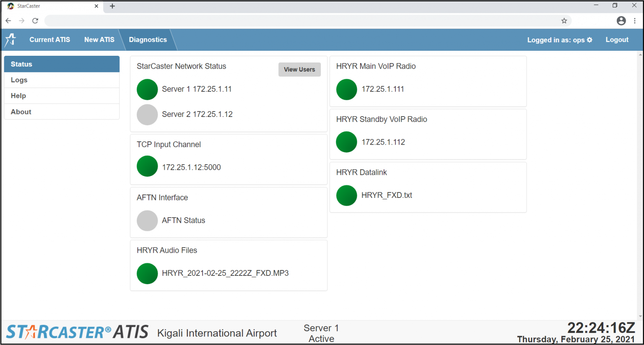Click the StarCaster star logo icon
Image resolution: width=644 pixels, height=345 pixels.
pyautogui.click(x=10, y=40)
